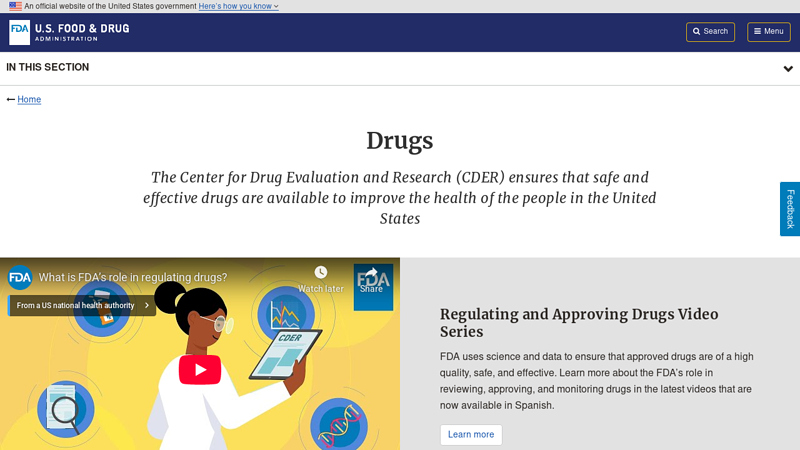Viewport: 800px width, 450px height.
Task: Click the video Share arrow icon
Action: (371, 274)
